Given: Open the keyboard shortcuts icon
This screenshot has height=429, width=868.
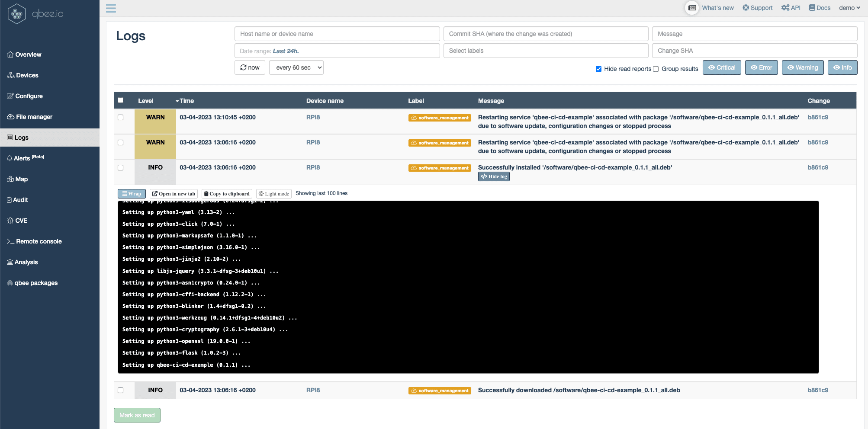Looking at the screenshot, I should click(x=692, y=8).
